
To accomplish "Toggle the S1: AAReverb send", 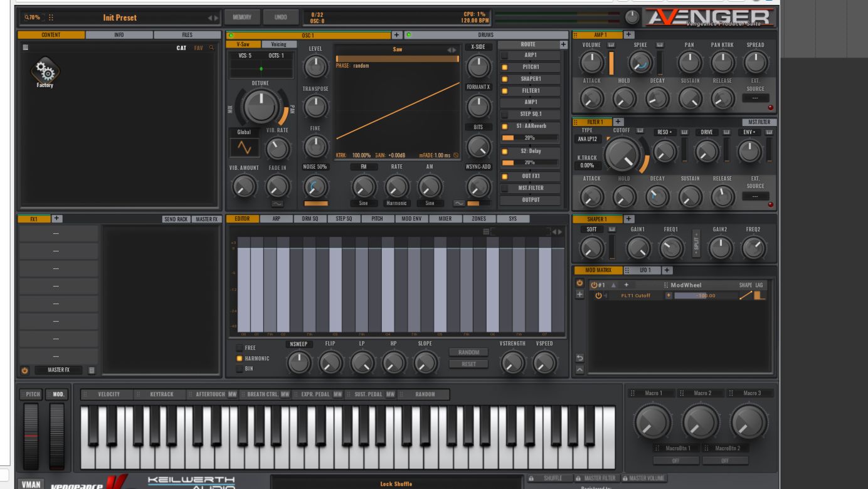I will [x=504, y=126].
